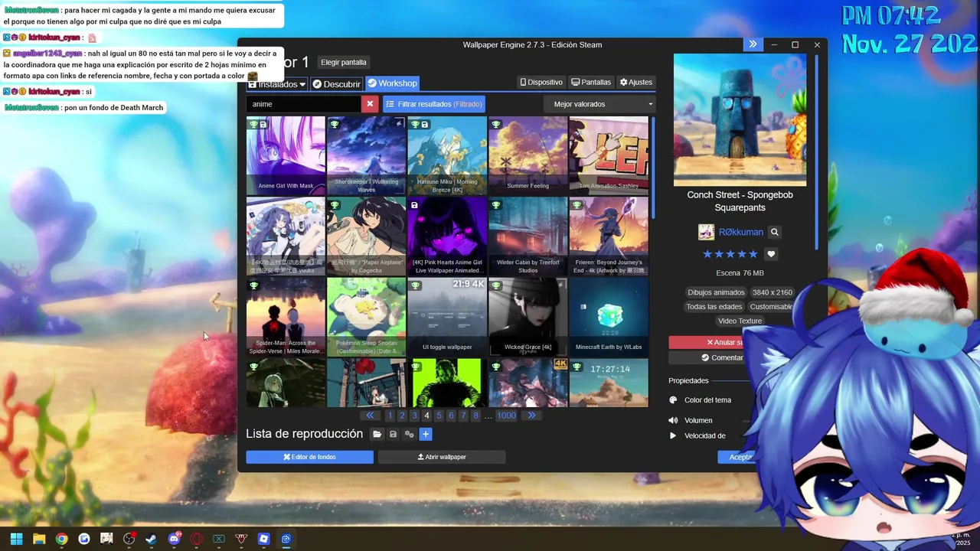
Task: Open RØkkuman author link
Action: pos(740,232)
